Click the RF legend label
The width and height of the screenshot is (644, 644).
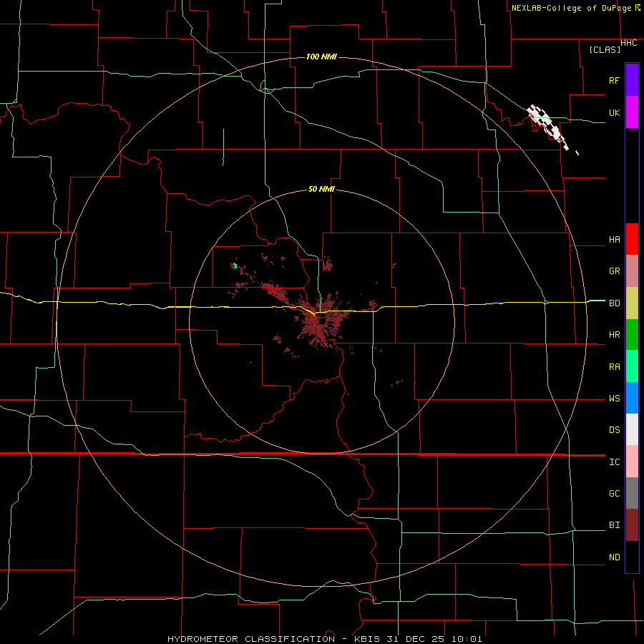(x=614, y=80)
